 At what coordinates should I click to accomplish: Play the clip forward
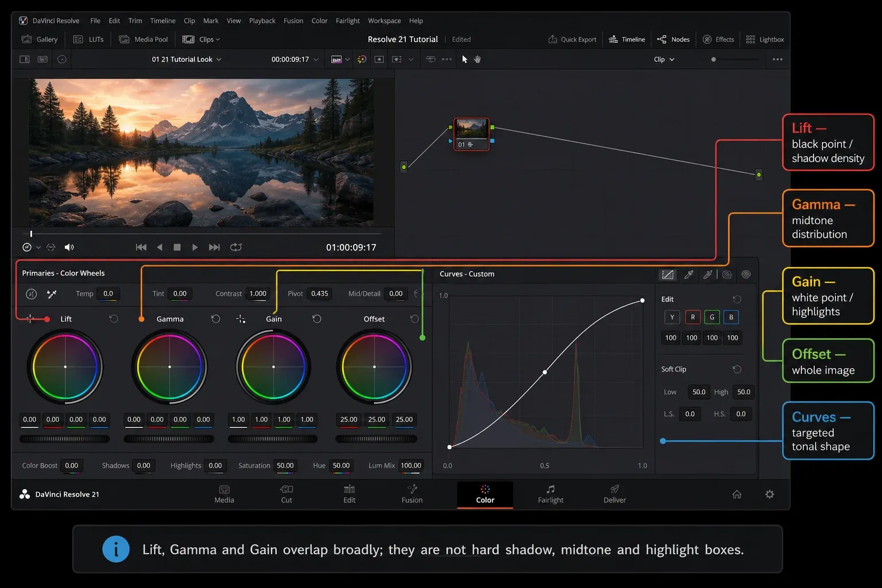click(195, 247)
